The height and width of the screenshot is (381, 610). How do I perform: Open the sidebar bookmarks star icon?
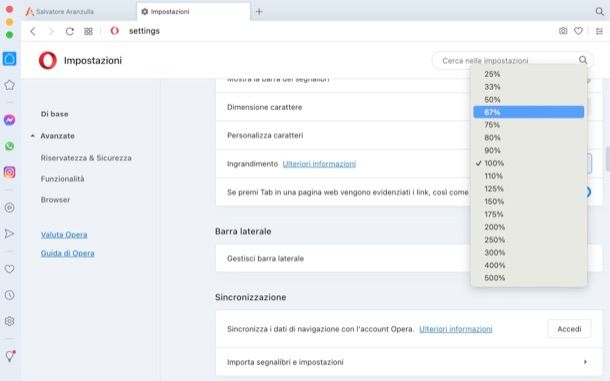(x=9, y=85)
